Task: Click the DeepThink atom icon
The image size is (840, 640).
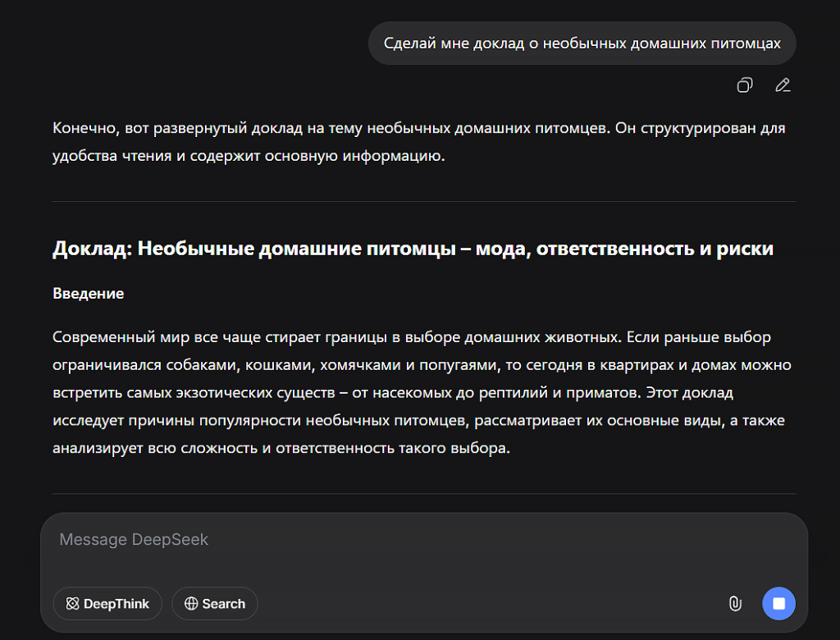Action: pos(71,603)
